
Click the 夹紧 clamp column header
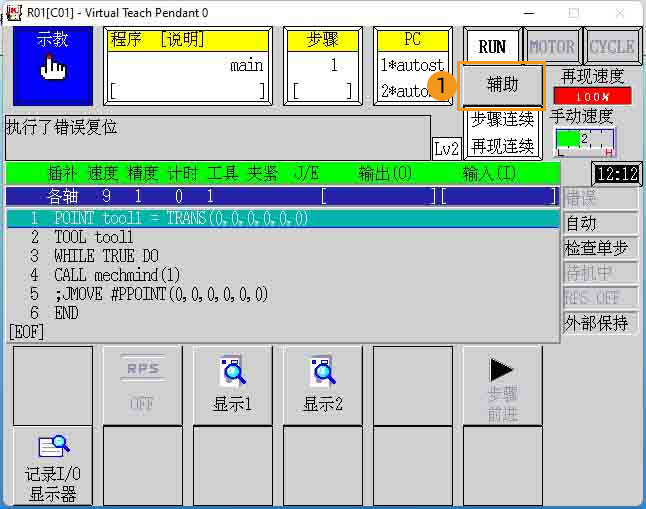(263, 173)
